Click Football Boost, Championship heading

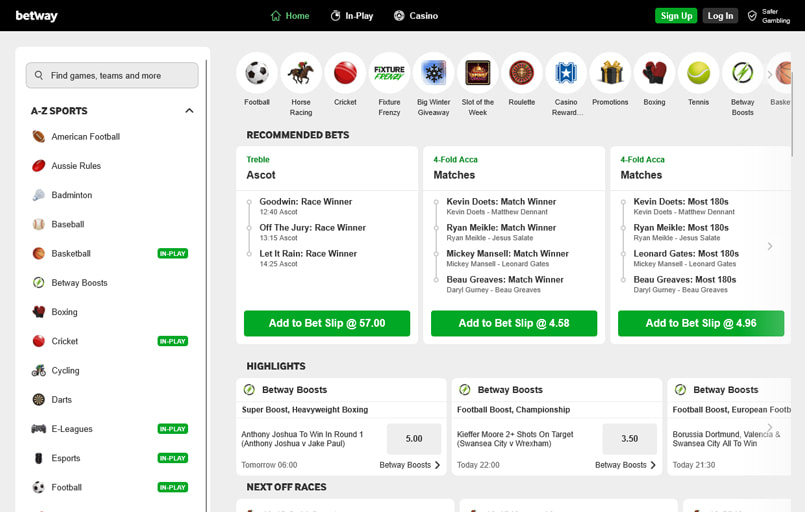513,410
